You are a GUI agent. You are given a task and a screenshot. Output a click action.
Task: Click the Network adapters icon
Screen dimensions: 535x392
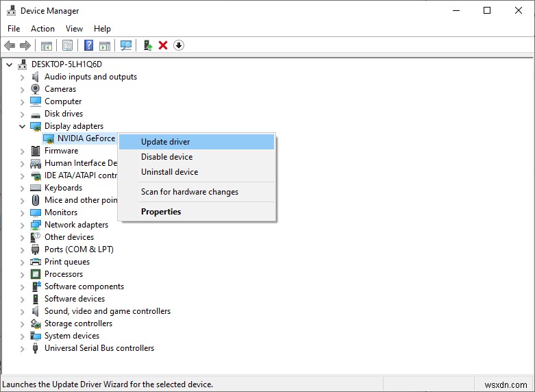click(36, 225)
